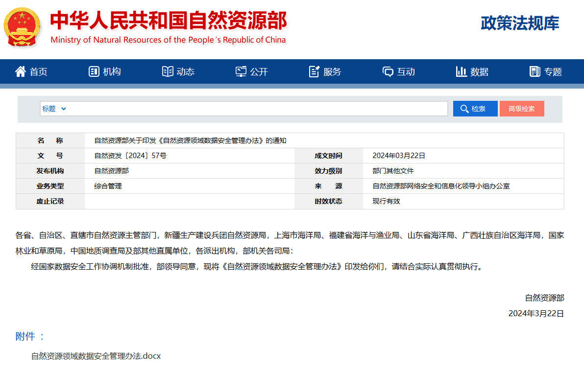Expand the search type selector chevron
The height and width of the screenshot is (392, 584).
[63, 109]
